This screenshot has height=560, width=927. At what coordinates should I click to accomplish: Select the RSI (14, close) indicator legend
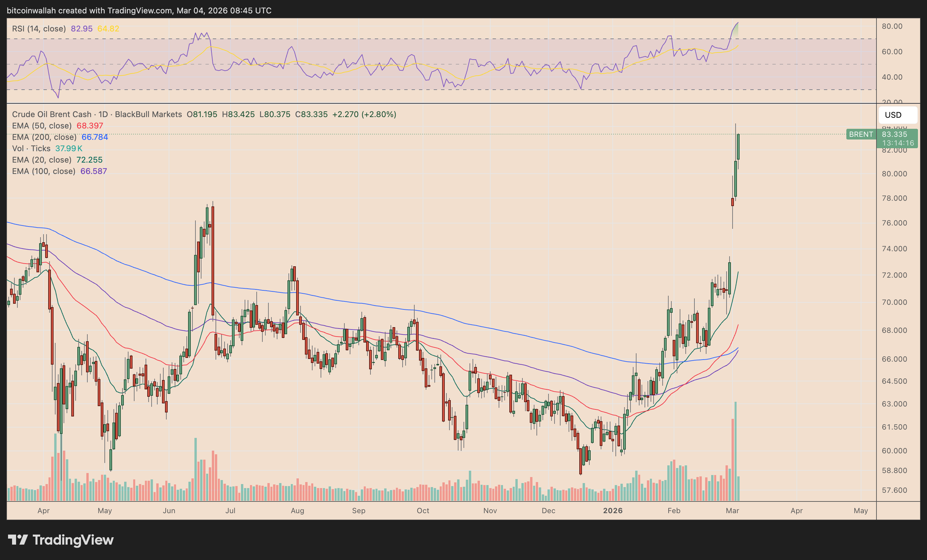click(x=39, y=28)
